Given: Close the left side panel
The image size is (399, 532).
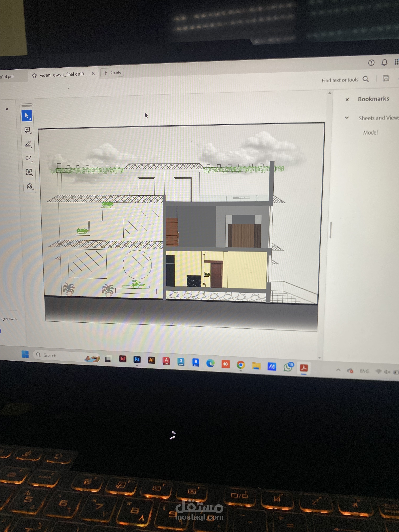Looking at the screenshot, I should pos(7,109).
